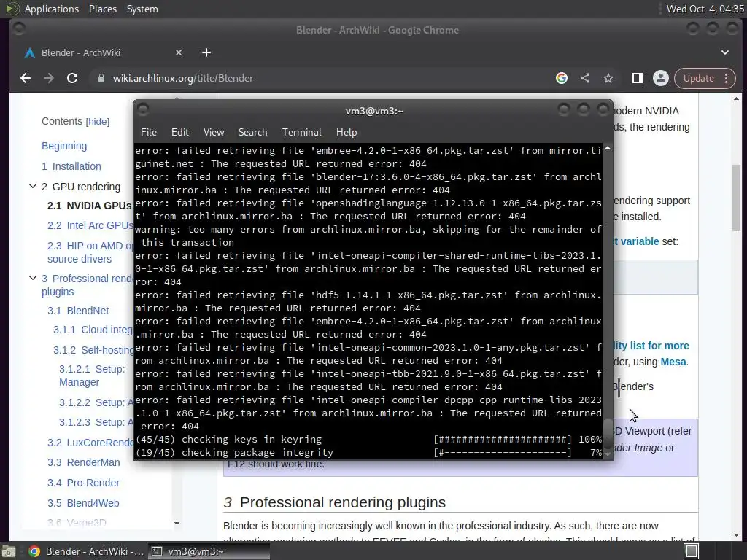Show desktop from taskbar icon
This screenshot has height=560, width=747.
[9, 551]
